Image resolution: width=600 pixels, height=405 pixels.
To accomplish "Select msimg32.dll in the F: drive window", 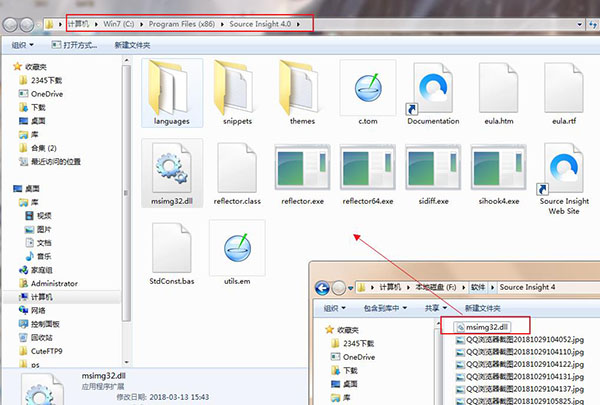I will pos(482,327).
